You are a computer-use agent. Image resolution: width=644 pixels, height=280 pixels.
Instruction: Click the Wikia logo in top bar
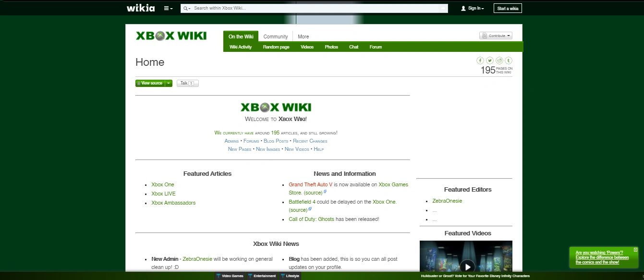click(x=141, y=8)
